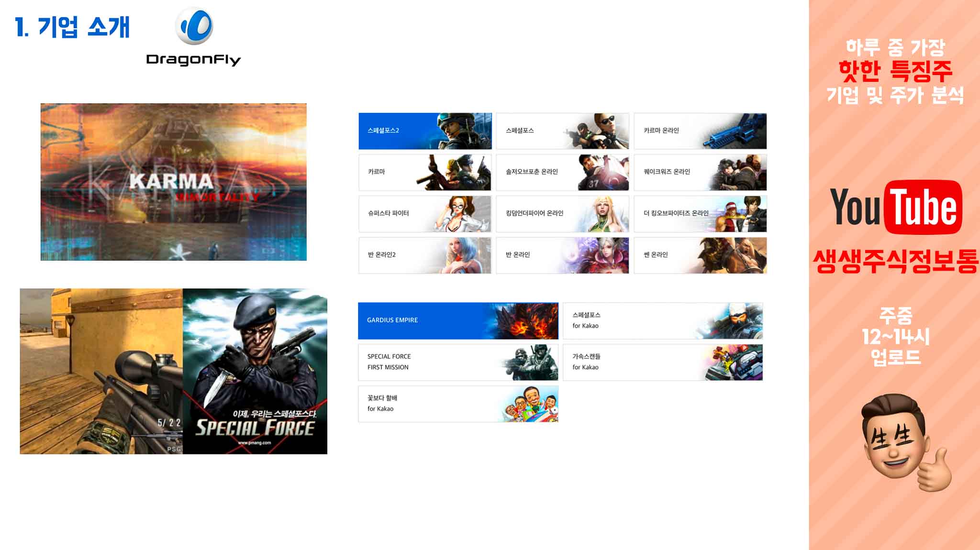Select the 더 킹오브파이터즈 온라인 tile
980x550 pixels.
click(700, 214)
